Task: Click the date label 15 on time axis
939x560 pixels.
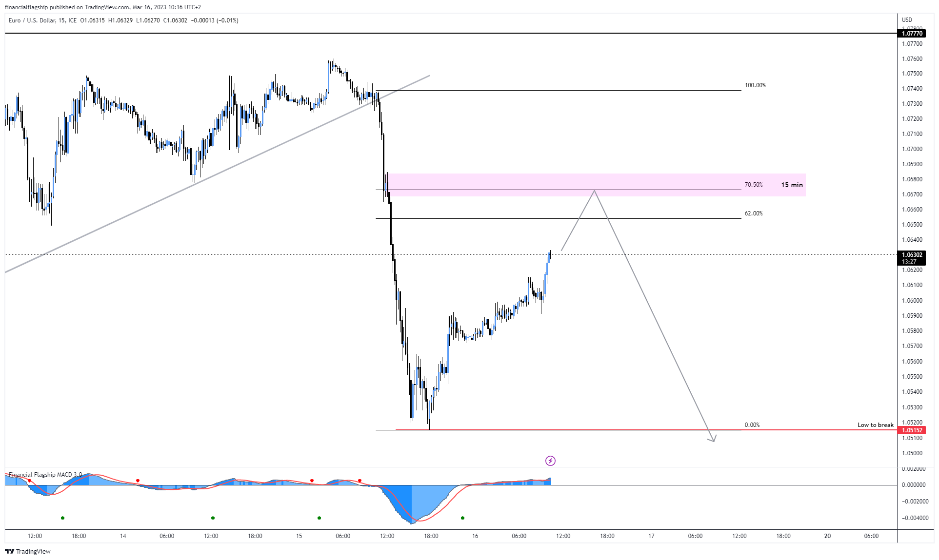Action: pos(299,536)
